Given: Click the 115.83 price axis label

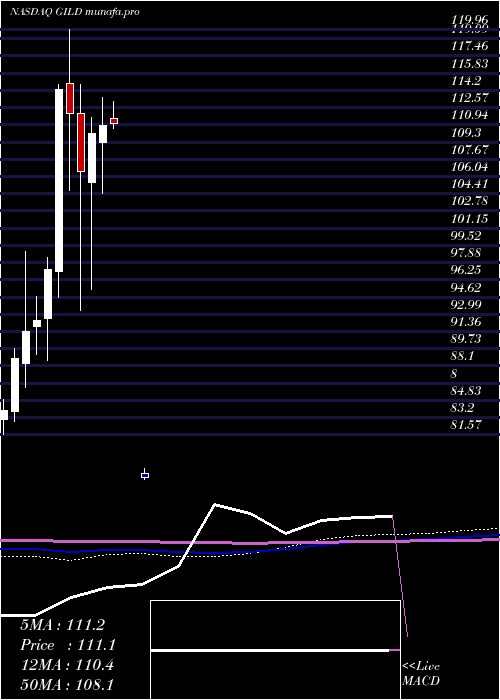Looking at the screenshot, I should (x=469, y=63).
